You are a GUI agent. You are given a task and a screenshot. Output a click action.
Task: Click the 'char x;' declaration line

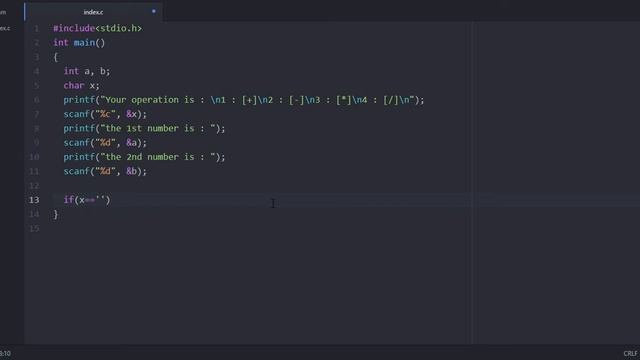[x=81, y=85]
